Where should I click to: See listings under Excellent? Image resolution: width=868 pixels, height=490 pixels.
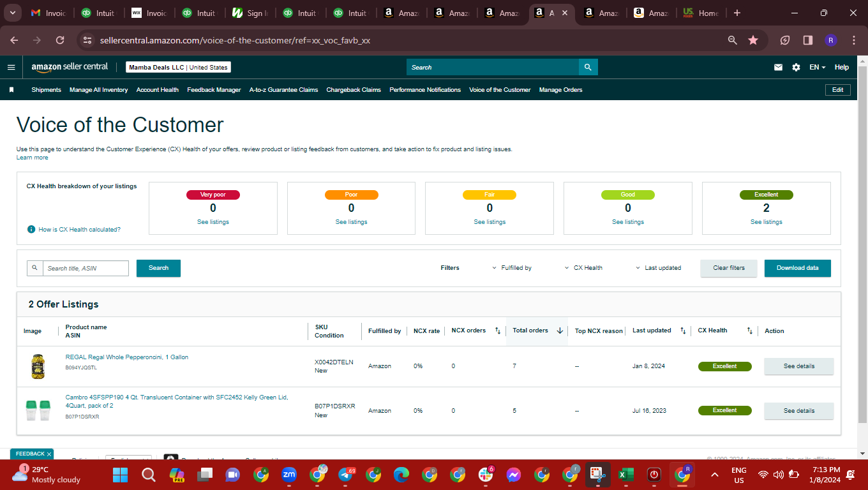[767, 222]
